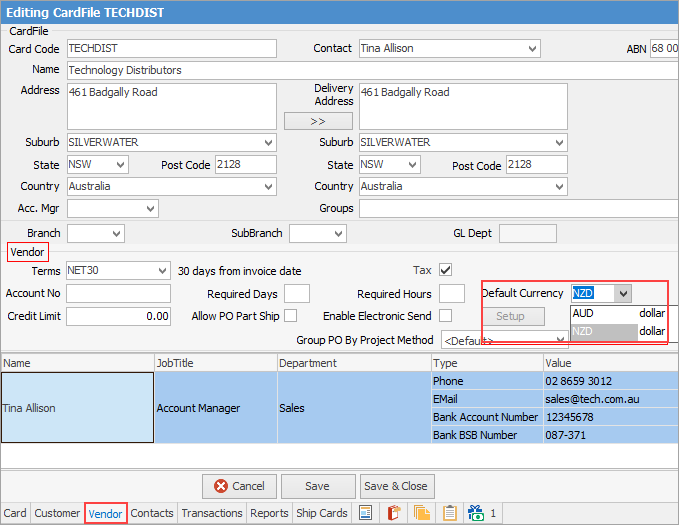This screenshot has width=679, height=525.
Task: Open the Ship Cards tab
Action: click(321, 513)
